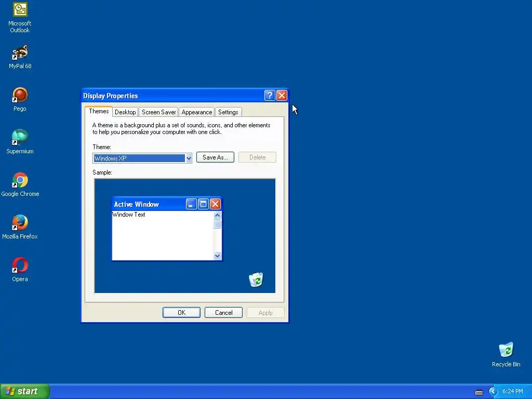Screen dimensions: 532x399
Task: Expand hidden tray icons with the arrow
Action: [x=493, y=392]
